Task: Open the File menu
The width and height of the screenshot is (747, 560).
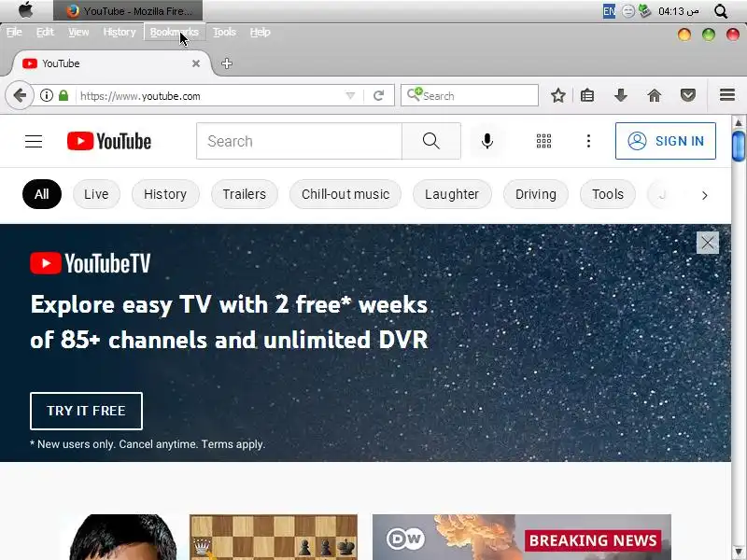Action: click(14, 32)
